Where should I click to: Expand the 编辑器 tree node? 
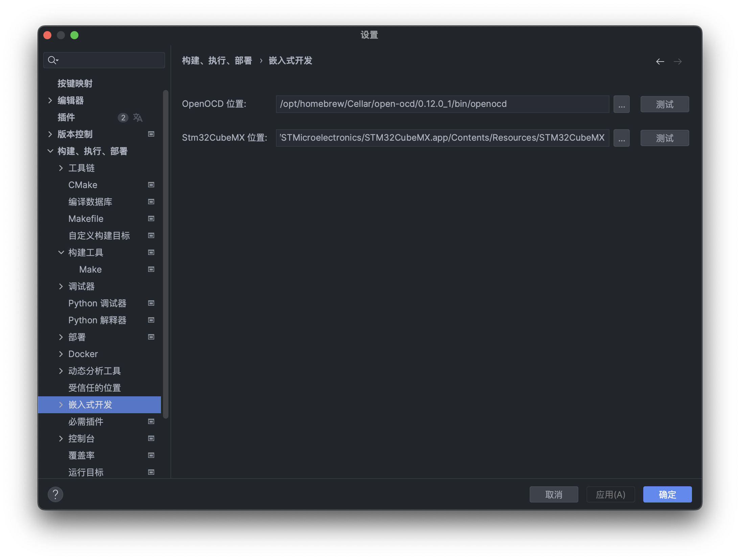click(50, 100)
